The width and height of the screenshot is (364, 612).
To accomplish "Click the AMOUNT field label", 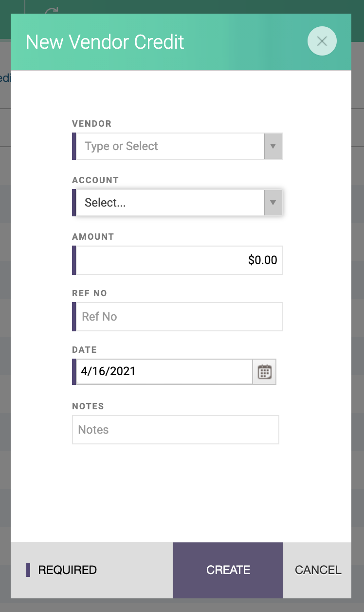I will point(93,237).
